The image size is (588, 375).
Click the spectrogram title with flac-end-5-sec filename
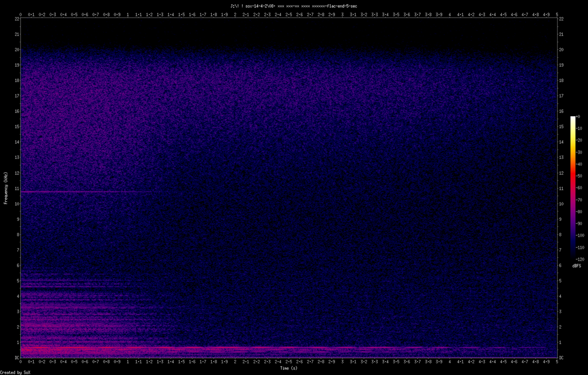click(294, 6)
